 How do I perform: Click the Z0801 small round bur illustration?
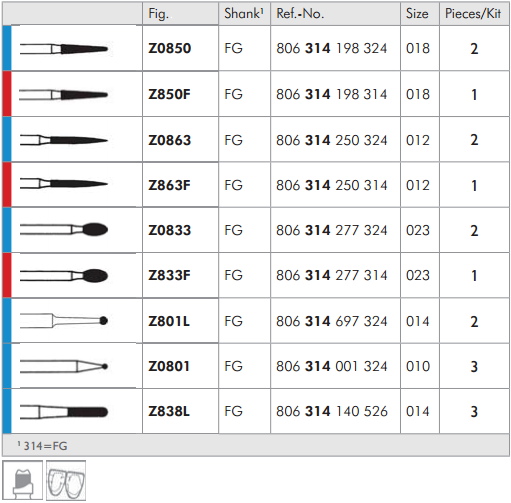64,366
